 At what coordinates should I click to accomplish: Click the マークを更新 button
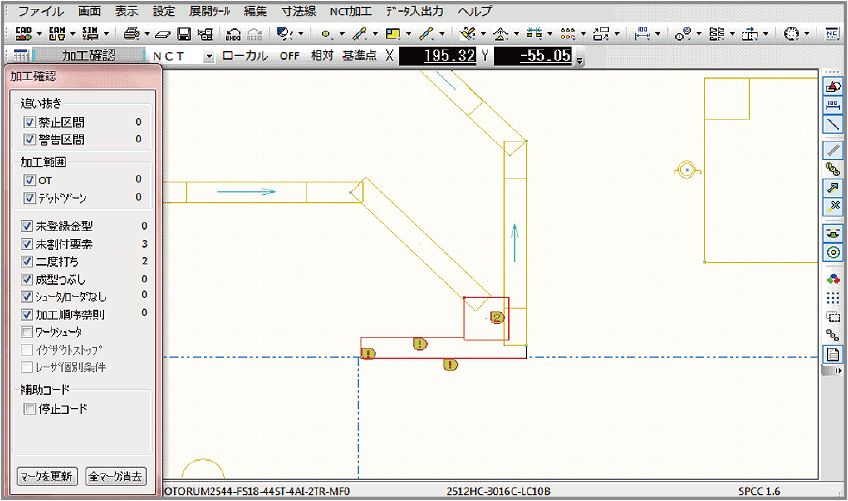click(x=47, y=476)
